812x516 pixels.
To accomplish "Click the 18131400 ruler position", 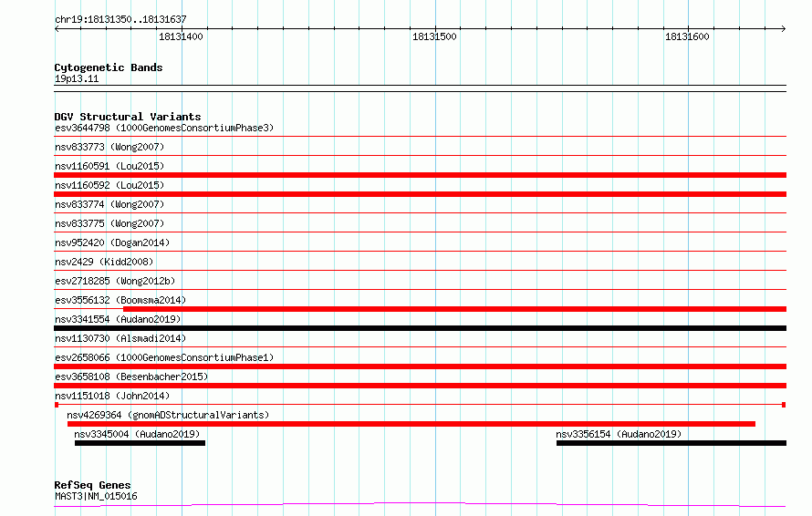I will 181,36.
